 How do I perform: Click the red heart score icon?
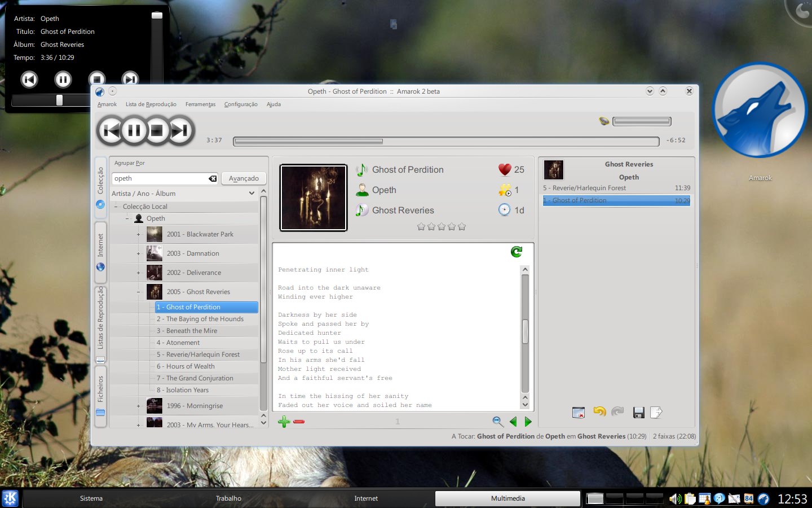505,169
